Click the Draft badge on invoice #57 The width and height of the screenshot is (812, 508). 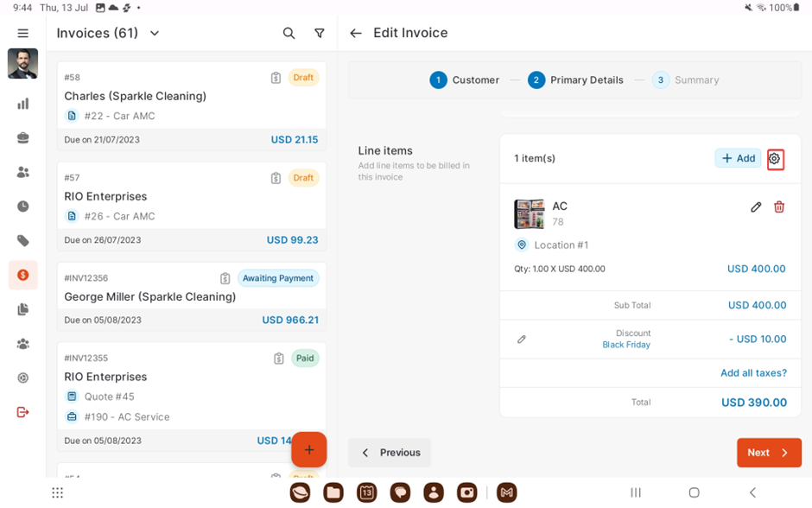click(x=303, y=178)
